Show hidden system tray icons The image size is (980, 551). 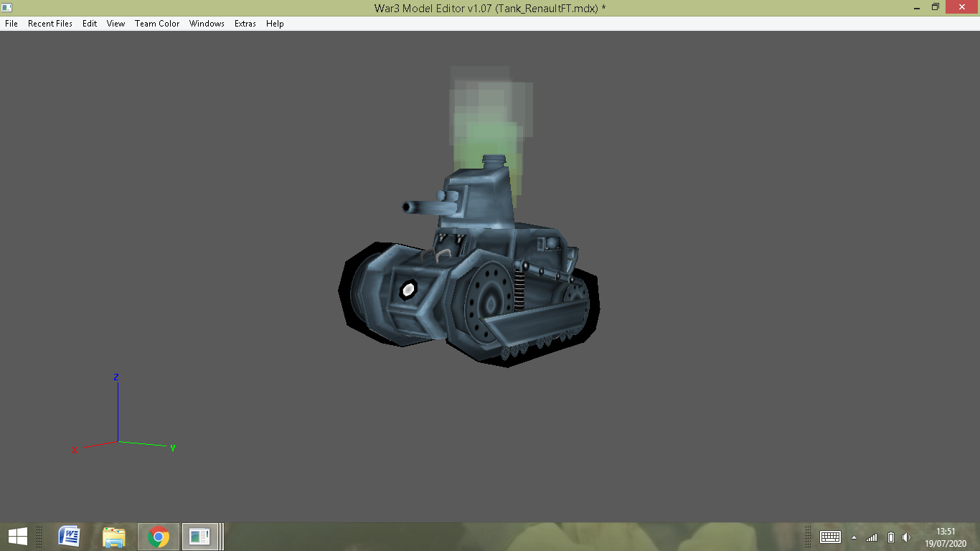[x=854, y=537]
